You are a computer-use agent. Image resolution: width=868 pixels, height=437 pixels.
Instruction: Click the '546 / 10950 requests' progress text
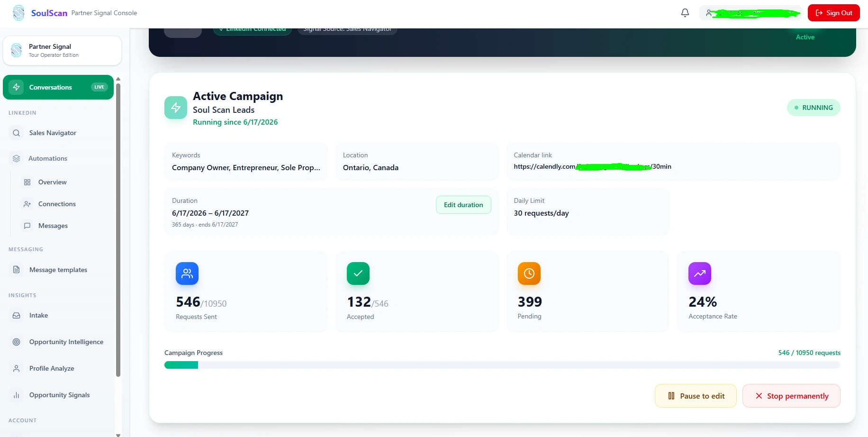809,353
